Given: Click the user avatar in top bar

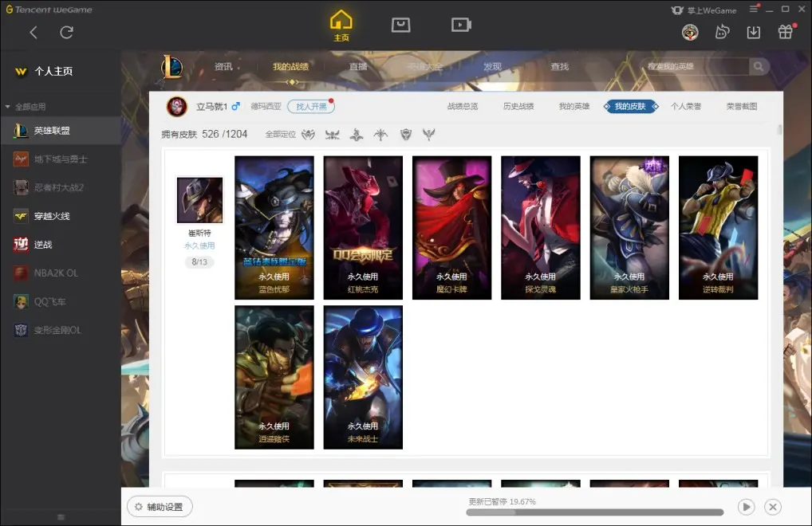Looking at the screenshot, I should click(690, 33).
